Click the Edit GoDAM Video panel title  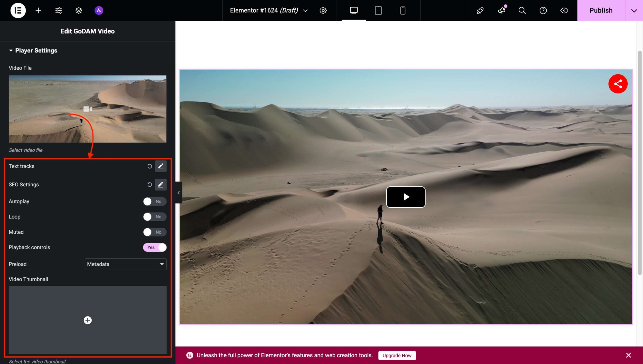coord(87,31)
